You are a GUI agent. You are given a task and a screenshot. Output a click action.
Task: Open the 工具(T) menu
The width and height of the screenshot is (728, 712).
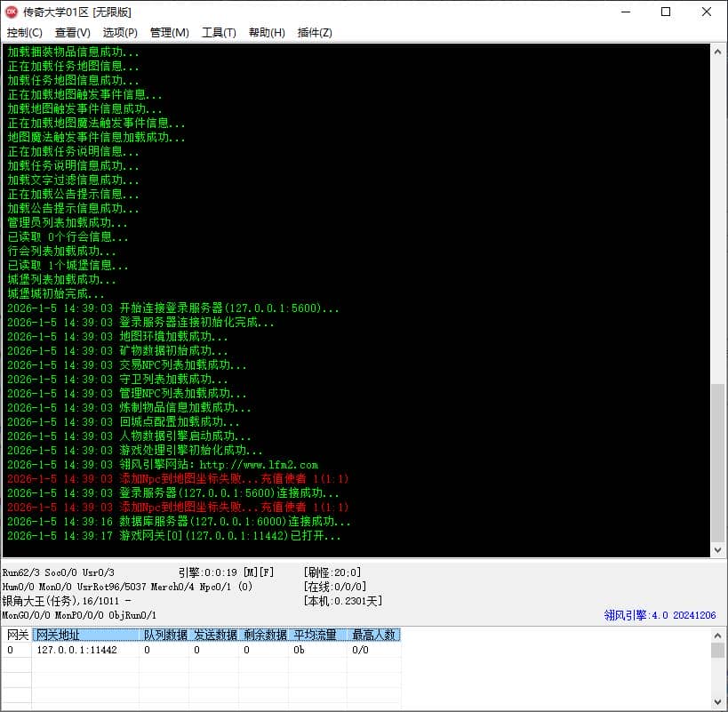[x=219, y=33]
